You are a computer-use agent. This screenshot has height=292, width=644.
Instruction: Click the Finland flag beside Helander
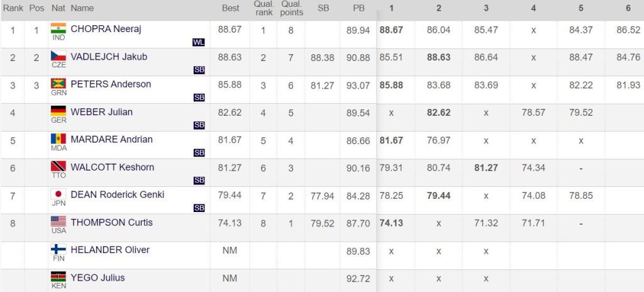click(58, 249)
